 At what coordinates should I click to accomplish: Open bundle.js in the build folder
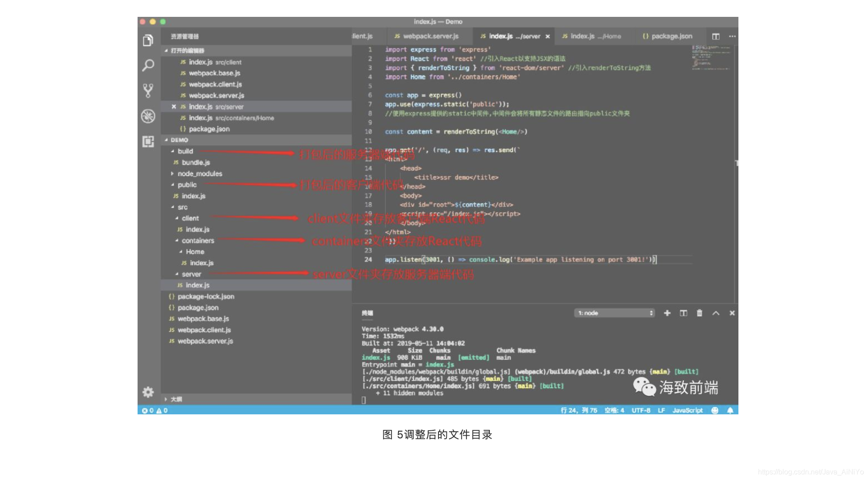pyautogui.click(x=196, y=163)
